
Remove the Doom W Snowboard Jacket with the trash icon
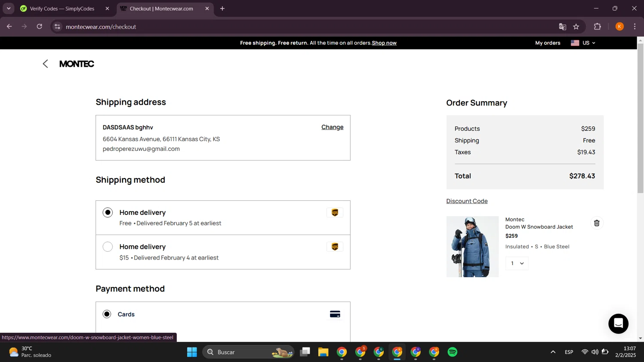pos(596,223)
